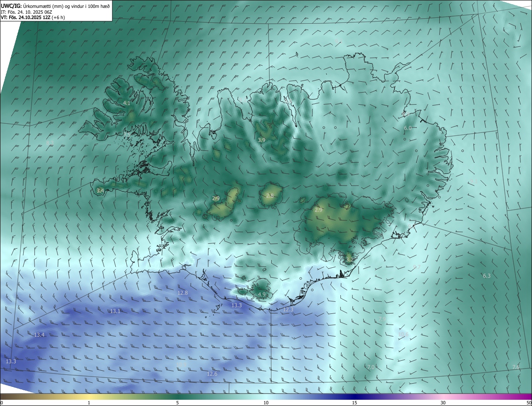Click the 7.6 value at the southeast corner
532x406 pixels.
[516, 367]
